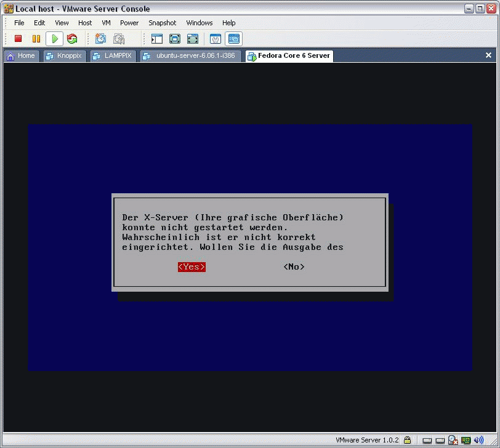The width and height of the screenshot is (500, 448).
Task: Click the revert to snapshot icon
Action: [x=119, y=39]
